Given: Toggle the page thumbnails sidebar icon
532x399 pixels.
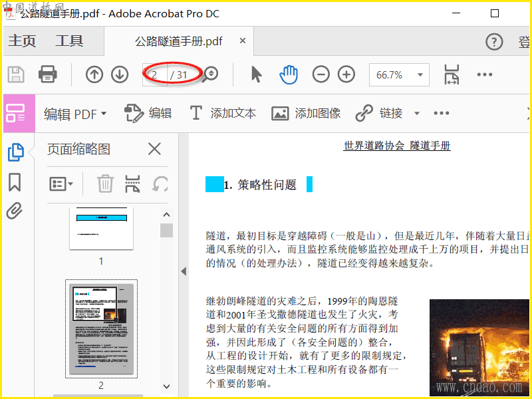Looking at the screenshot, I should pyautogui.click(x=15, y=152).
